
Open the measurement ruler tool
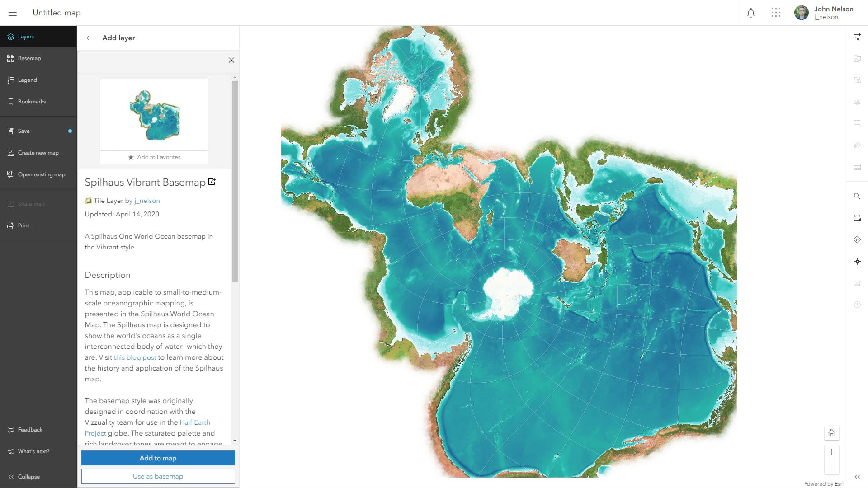point(857,218)
